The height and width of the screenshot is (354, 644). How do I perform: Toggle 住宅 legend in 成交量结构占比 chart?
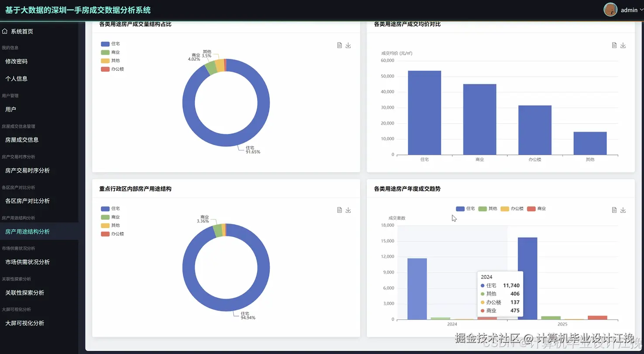tap(110, 44)
